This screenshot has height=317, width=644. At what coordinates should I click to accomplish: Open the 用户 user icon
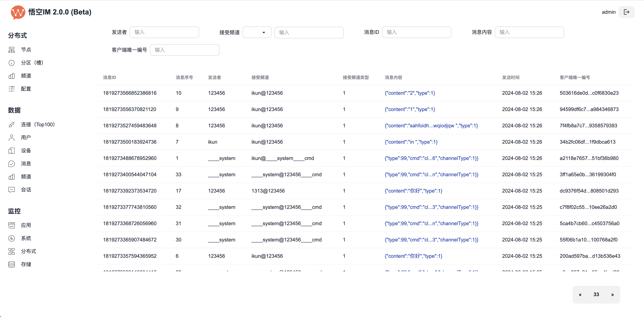[x=12, y=138]
